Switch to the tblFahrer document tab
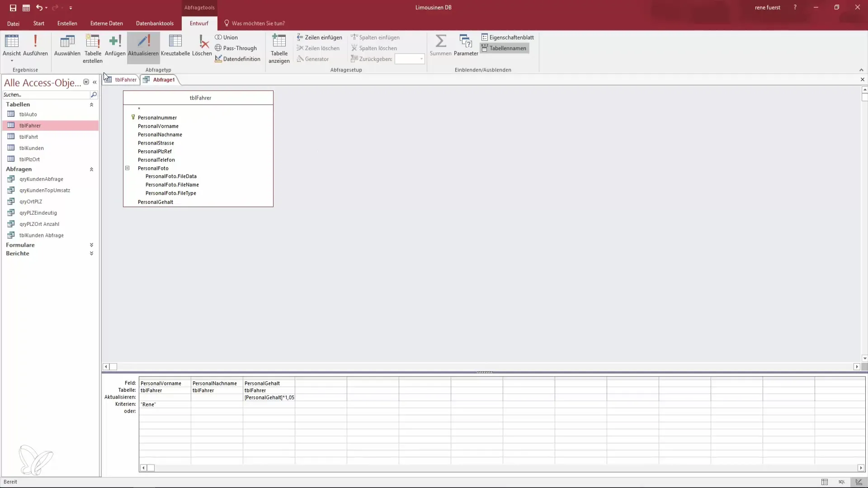 (125, 80)
